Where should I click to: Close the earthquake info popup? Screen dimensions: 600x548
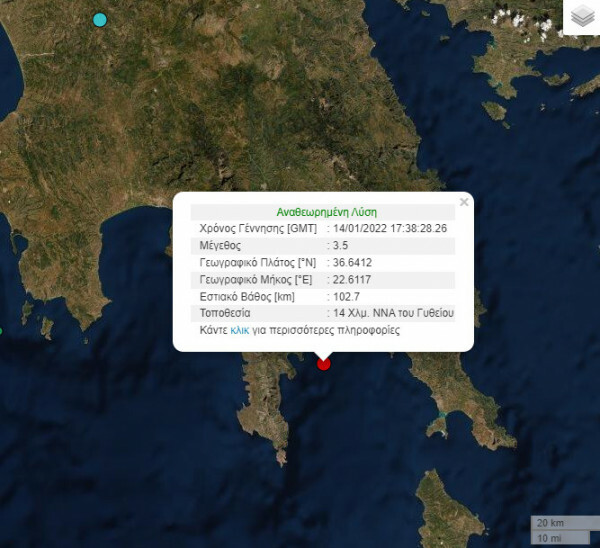coord(463,202)
